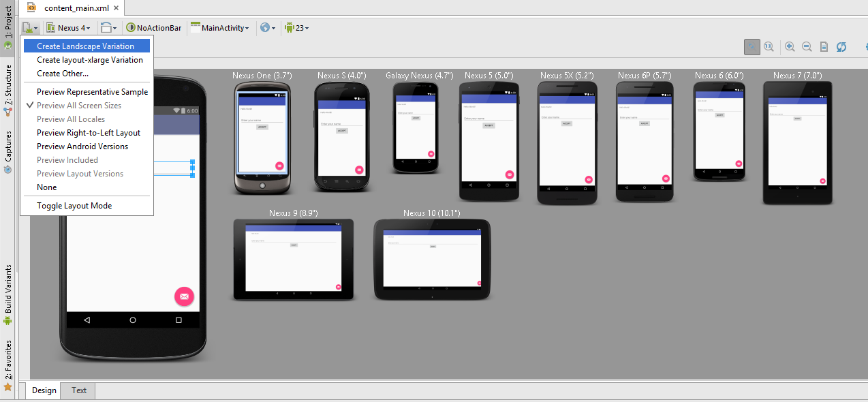Viewport: 868px width, 402px height.
Task: Click the home circle in main preview navbar
Action: pos(133,320)
